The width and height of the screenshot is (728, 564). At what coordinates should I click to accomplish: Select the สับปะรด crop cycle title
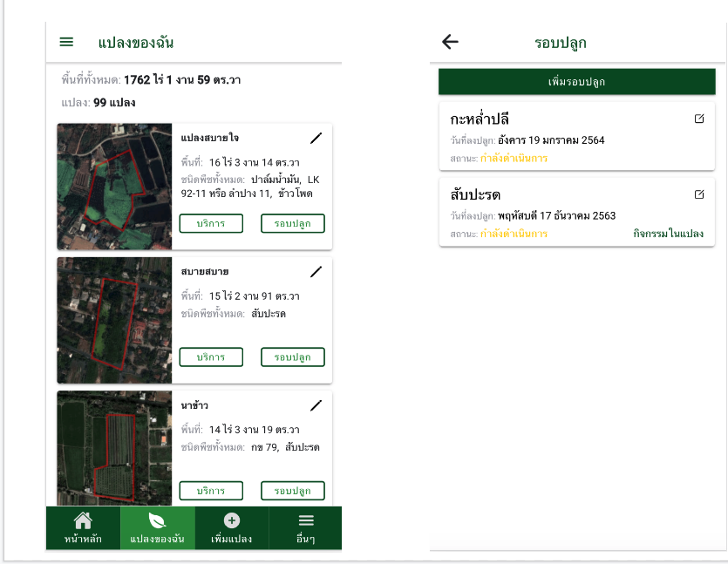click(x=475, y=194)
